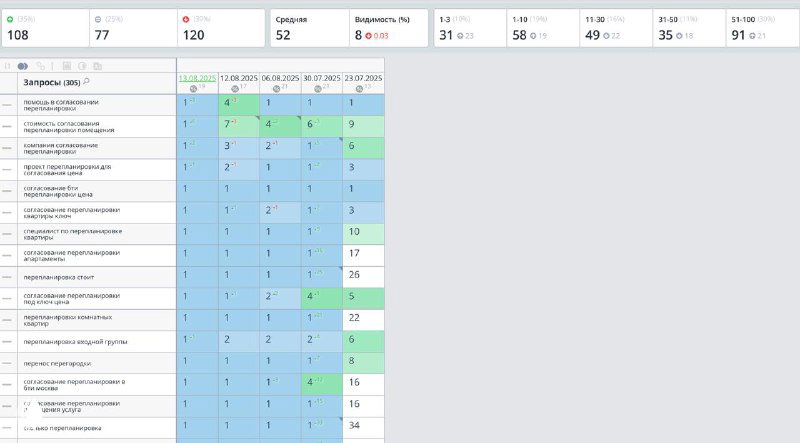This screenshot has width=800, height=443.
Task: Click the sort icon left of table toolbar
Action: pos(8,66)
